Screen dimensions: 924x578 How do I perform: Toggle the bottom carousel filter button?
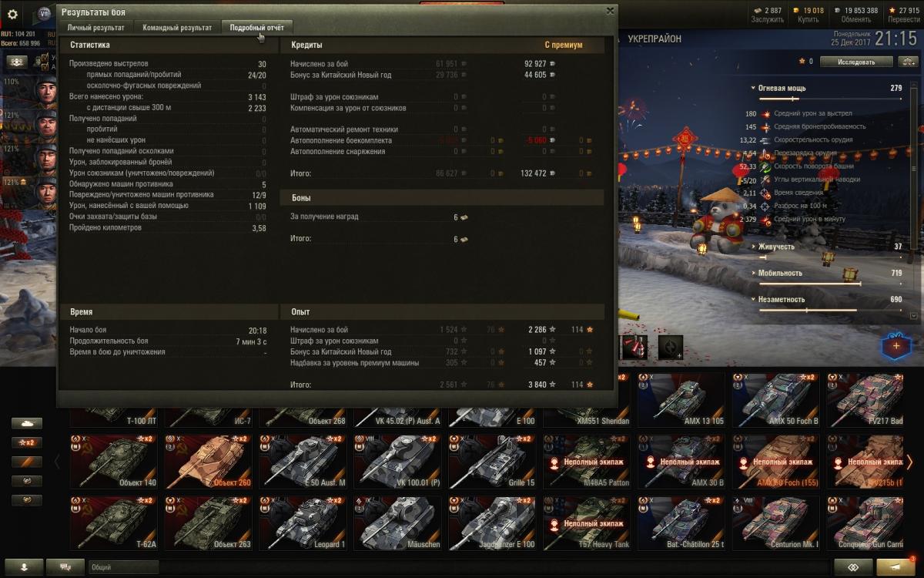tap(27, 500)
